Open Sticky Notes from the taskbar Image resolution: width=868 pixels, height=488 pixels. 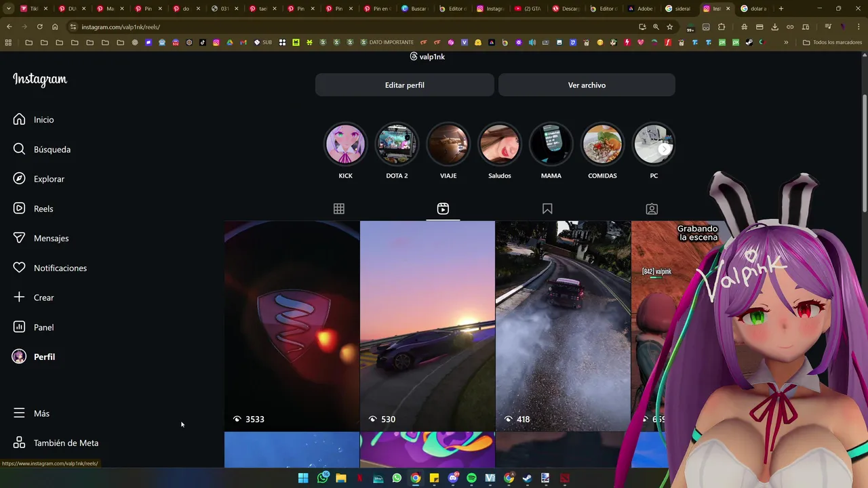coord(434,478)
